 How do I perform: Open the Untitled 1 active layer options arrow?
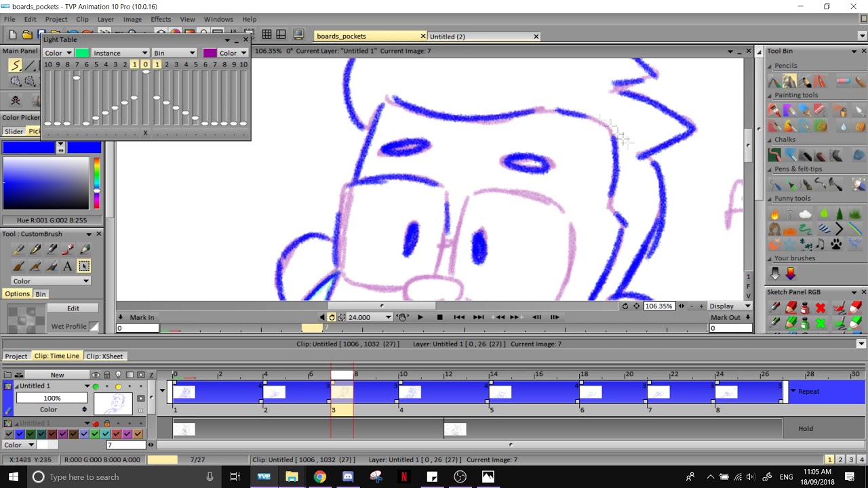87,386
